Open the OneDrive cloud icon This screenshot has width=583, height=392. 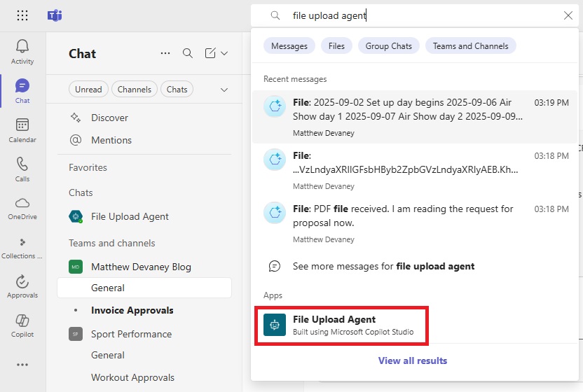pos(22,203)
